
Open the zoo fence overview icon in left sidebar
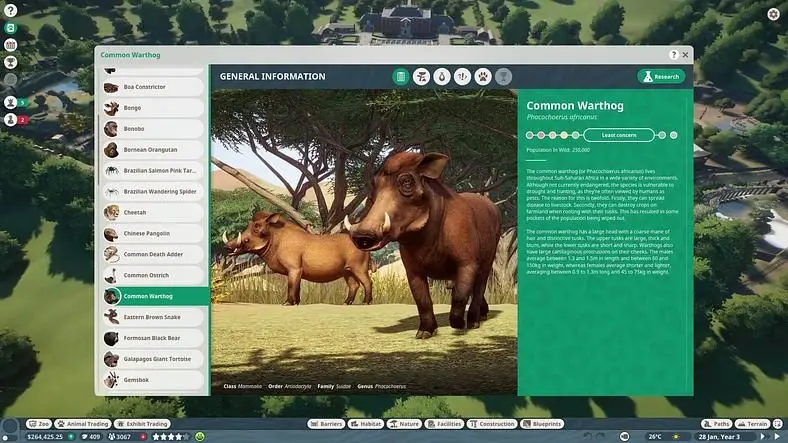(11, 45)
